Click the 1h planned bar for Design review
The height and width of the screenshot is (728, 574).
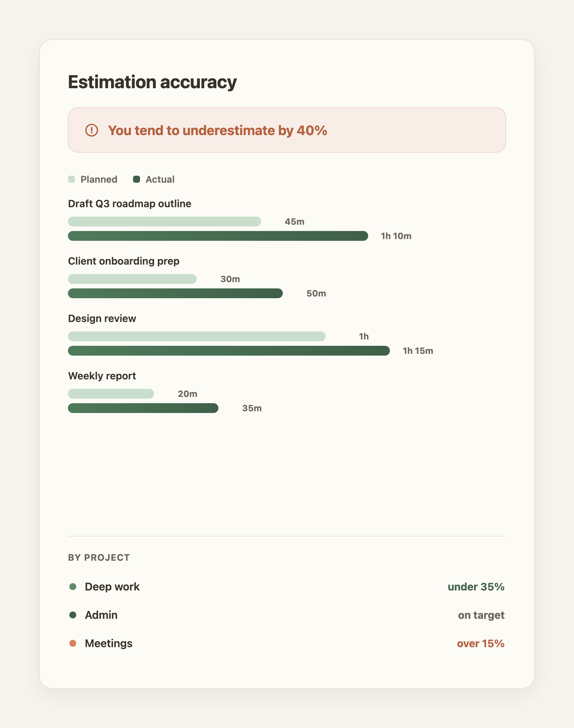pos(197,336)
